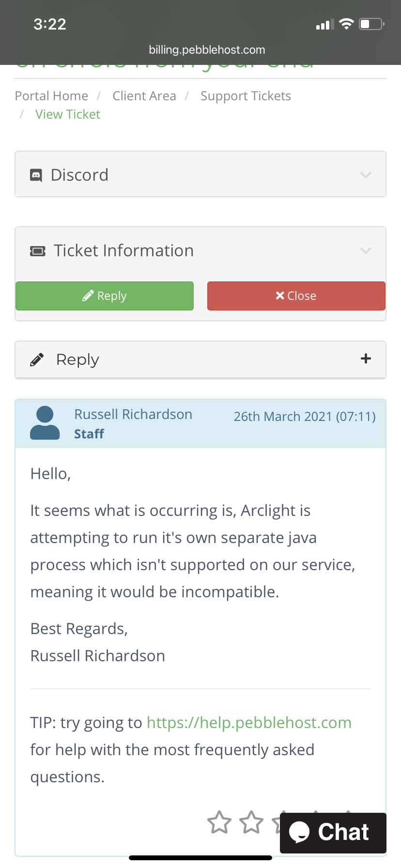Screen dimensions: 401x868
Task: Select the second rating star
Action: (x=252, y=822)
